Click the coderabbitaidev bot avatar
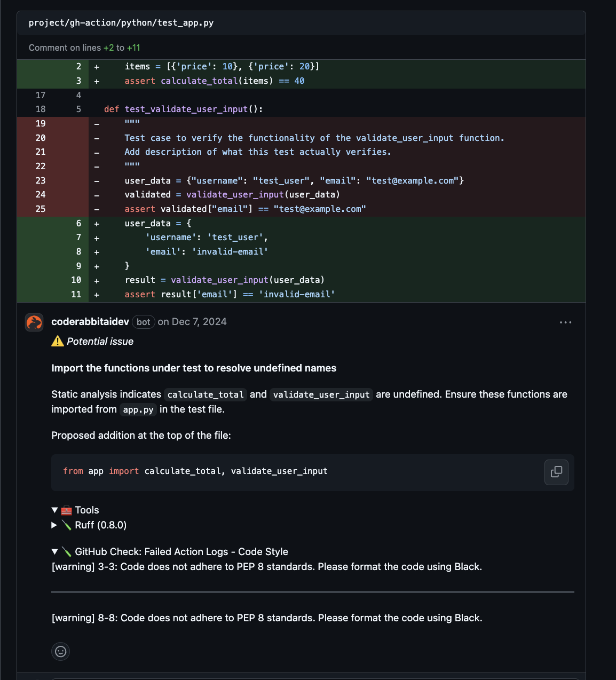 34,322
